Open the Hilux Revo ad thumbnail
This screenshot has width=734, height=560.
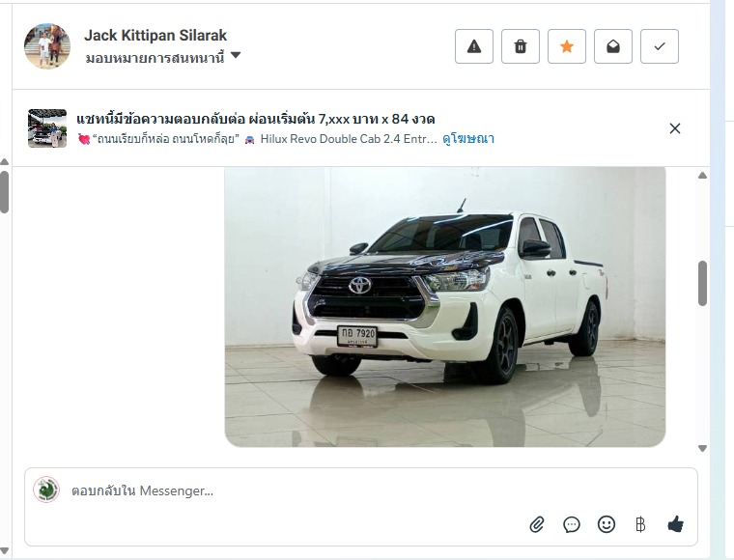[47, 128]
